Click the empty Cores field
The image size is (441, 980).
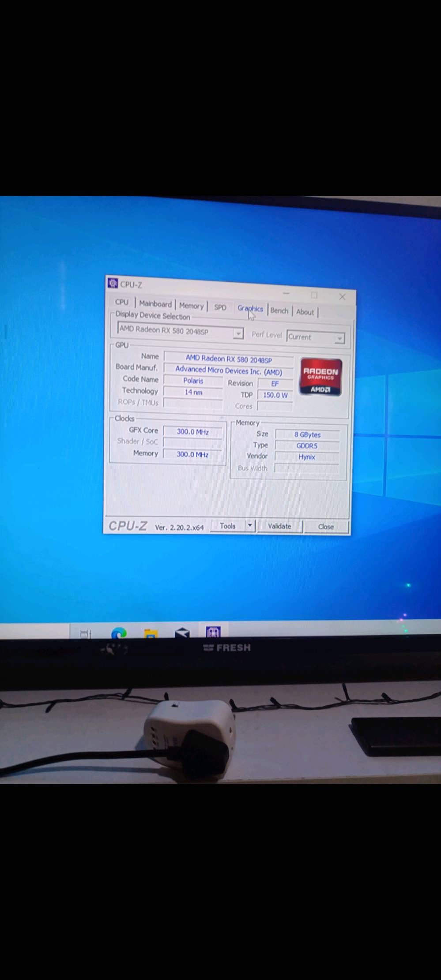275,406
